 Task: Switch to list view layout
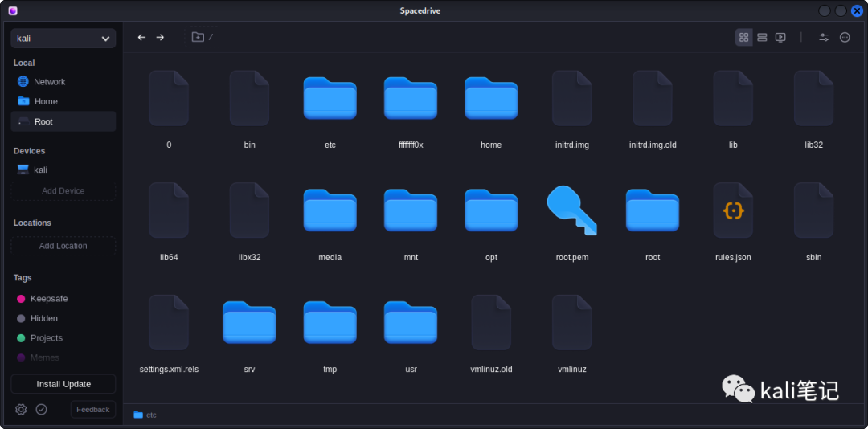(762, 37)
